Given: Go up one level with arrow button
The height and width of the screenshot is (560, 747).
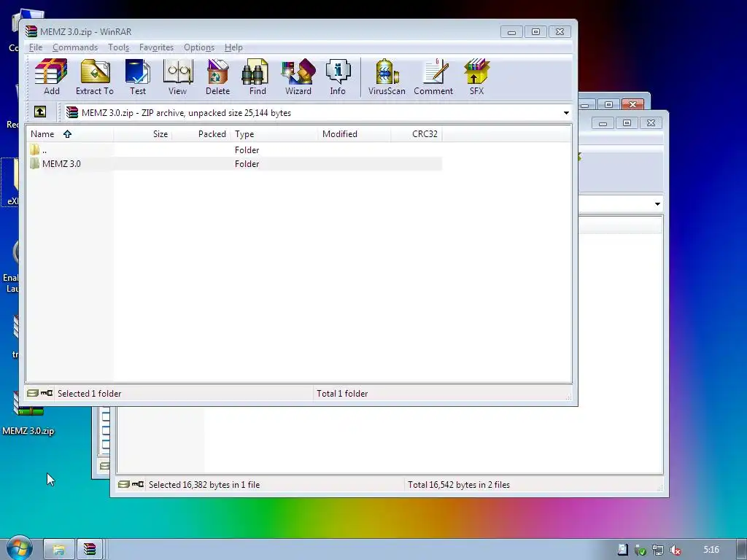Looking at the screenshot, I should pyautogui.click(x=40, y=112).
